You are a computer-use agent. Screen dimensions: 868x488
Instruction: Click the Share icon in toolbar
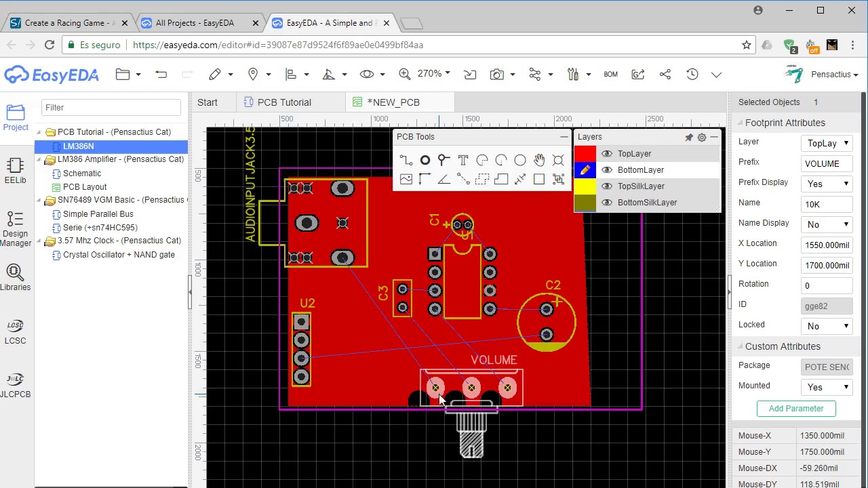665,75
